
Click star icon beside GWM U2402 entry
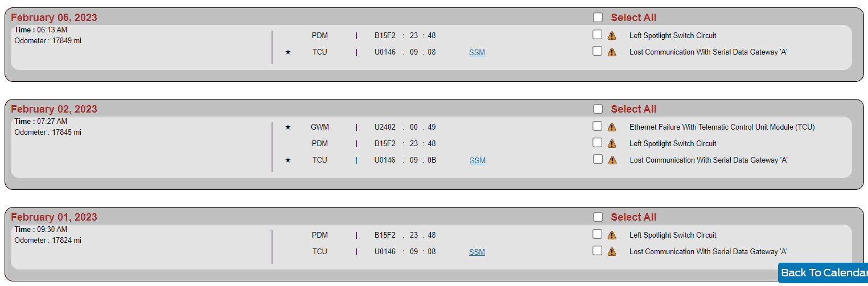point(288,127)
